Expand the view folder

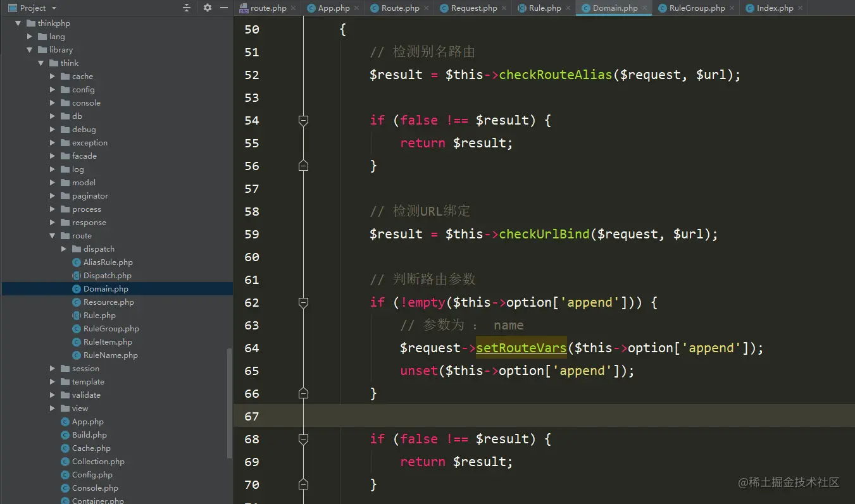click(53, 409)
